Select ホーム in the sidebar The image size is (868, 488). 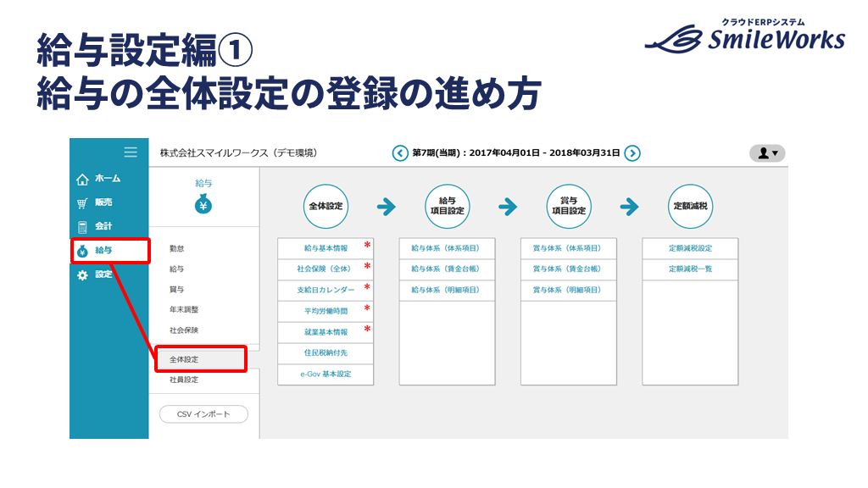click(x=108, y=179)
